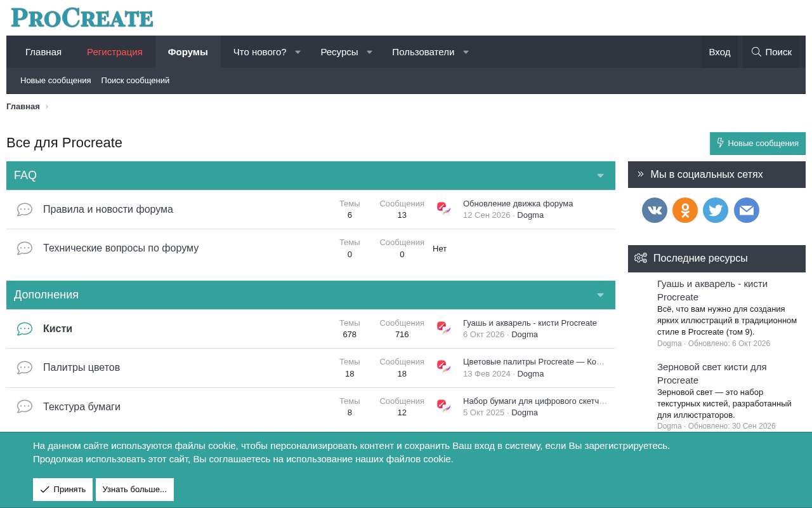
Task: Open Последние ресурсы sidebar heading
Action: pyautogui.click(x=700, y=258)
